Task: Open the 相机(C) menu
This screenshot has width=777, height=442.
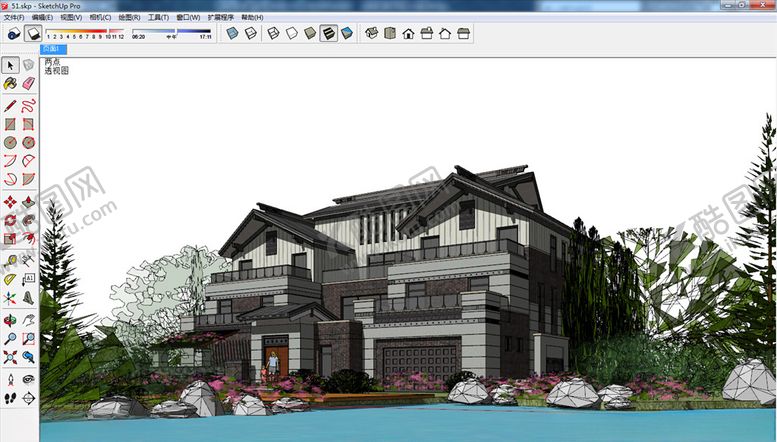Action: pos(100,17)
